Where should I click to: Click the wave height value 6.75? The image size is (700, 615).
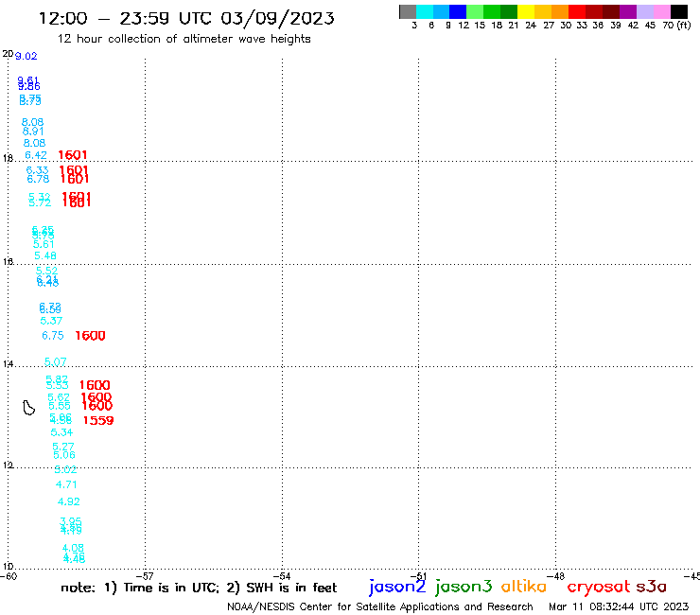click(53, 336)
